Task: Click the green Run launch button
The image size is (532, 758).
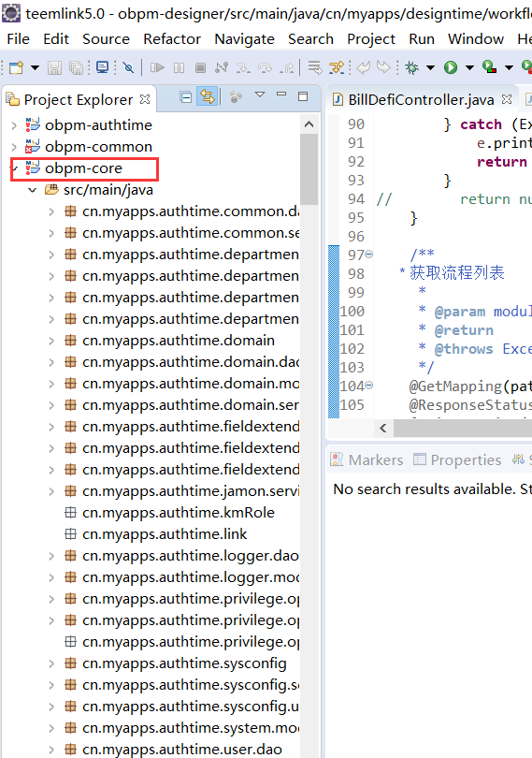Action: (x=451, y=67)
